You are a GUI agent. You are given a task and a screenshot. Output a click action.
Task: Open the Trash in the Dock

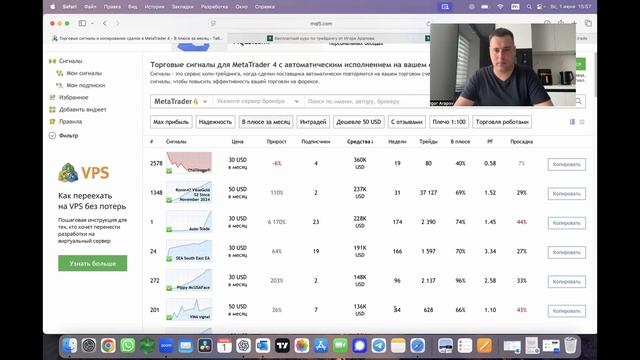tap(571, 346)
